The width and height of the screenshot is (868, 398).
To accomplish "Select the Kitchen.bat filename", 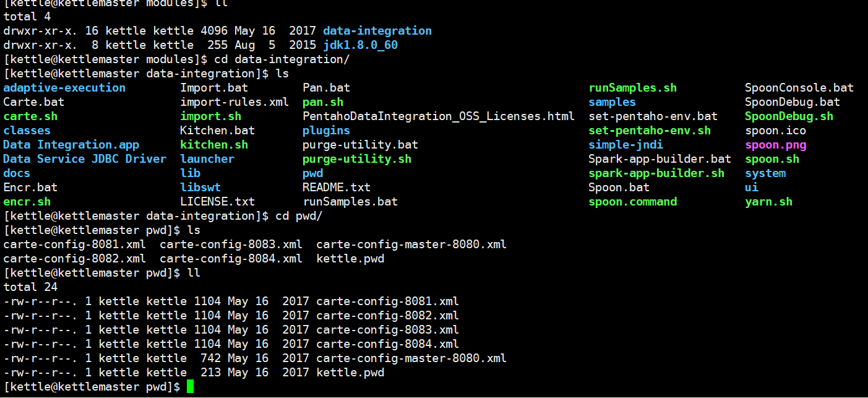I will [218, 131].
